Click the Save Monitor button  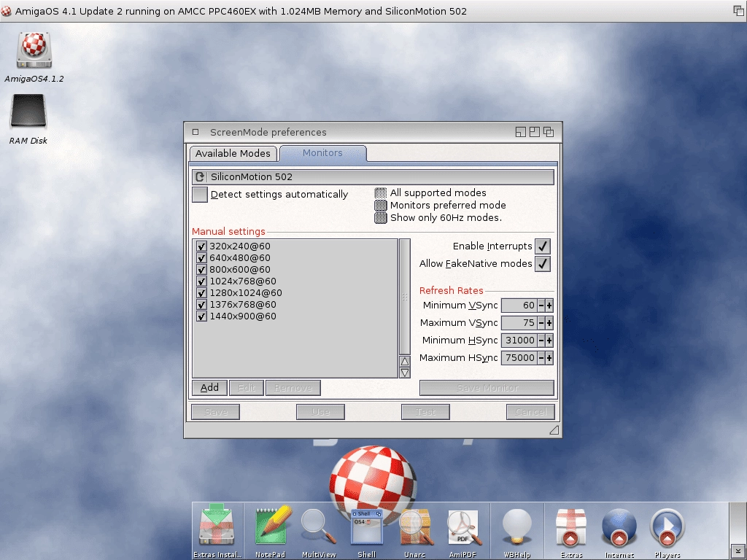coord(487,388)
